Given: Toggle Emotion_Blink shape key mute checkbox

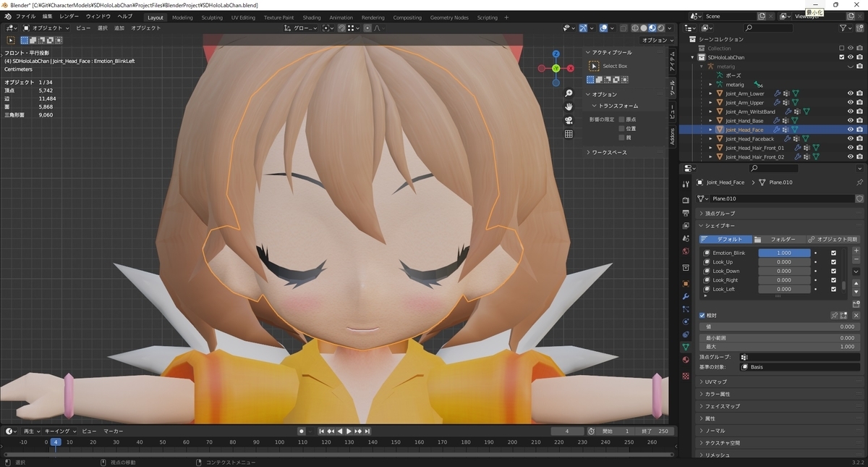Looking at the screenshot, I should [x=833, y=253].
